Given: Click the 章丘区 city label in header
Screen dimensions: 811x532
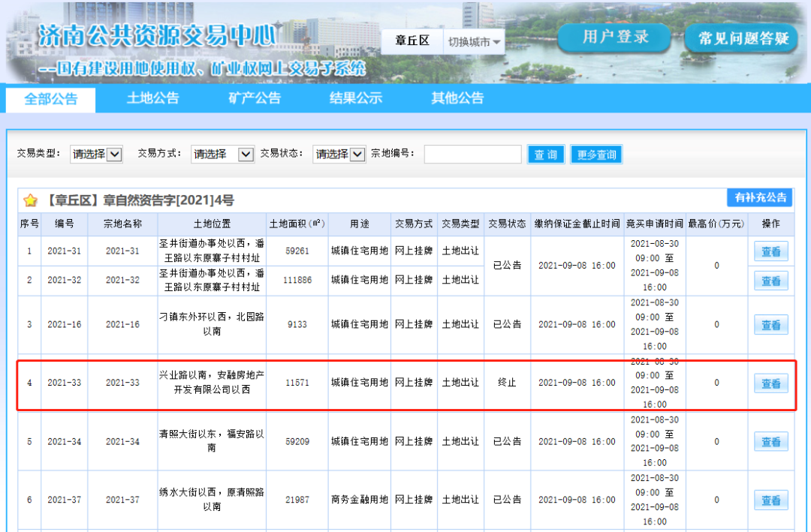Looking at the screenshot, I should [412, 41].
